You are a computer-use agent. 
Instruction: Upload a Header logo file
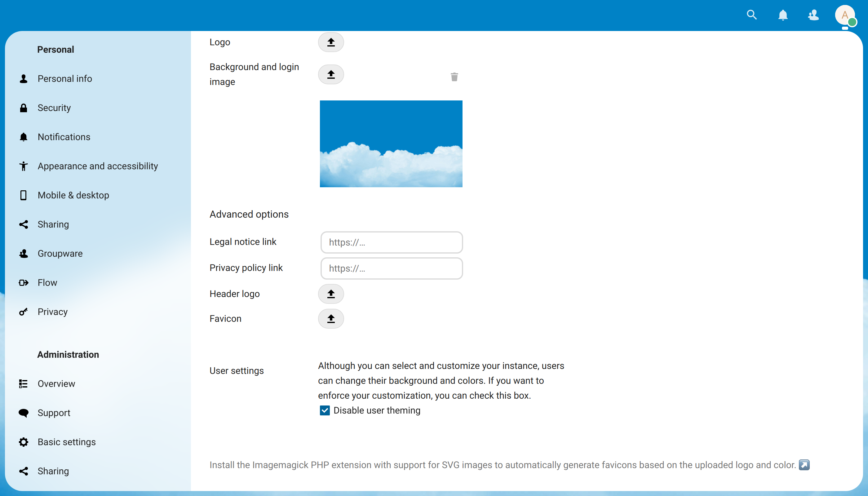[x=331, y=294]
